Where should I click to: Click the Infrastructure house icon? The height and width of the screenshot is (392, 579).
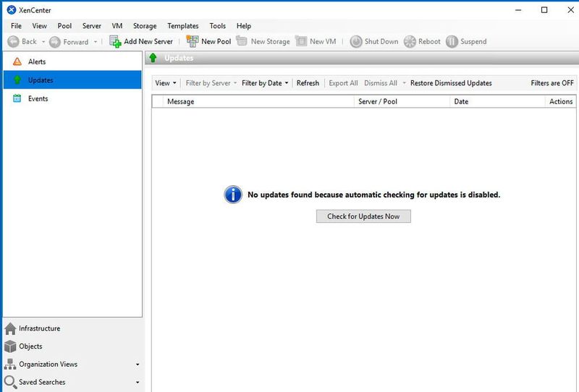pyautogui.click(x=10, y=328)
